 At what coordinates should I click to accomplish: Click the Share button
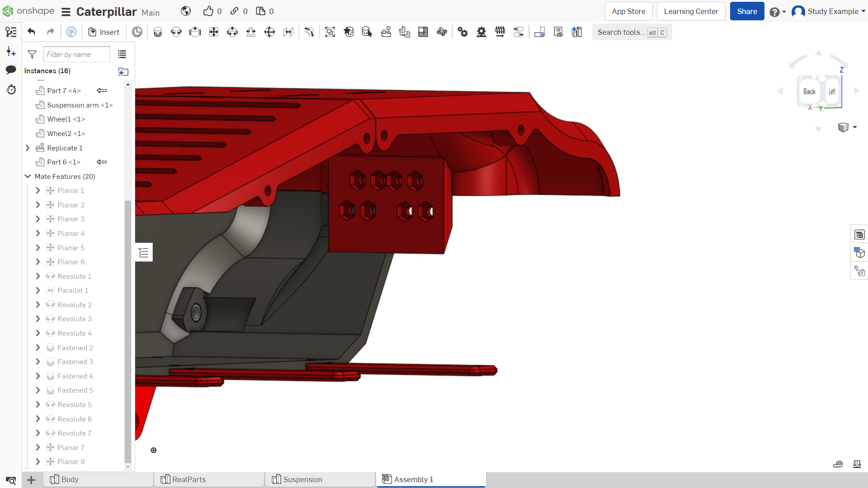click(747, 11)
